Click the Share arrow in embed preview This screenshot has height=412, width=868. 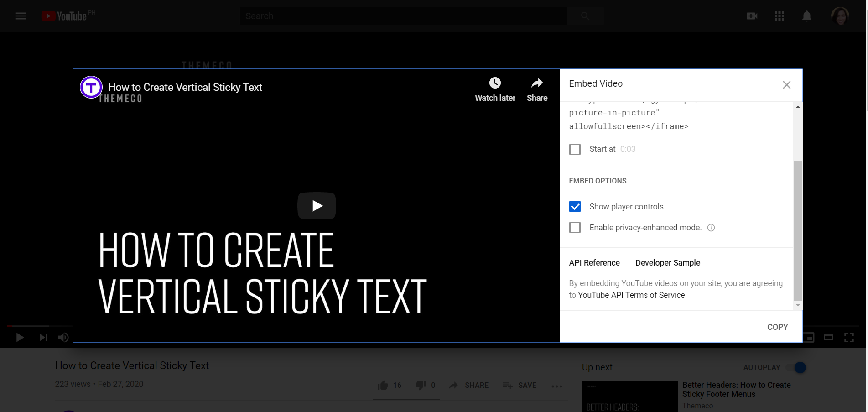pyautogui.click(x=537, y=89)
